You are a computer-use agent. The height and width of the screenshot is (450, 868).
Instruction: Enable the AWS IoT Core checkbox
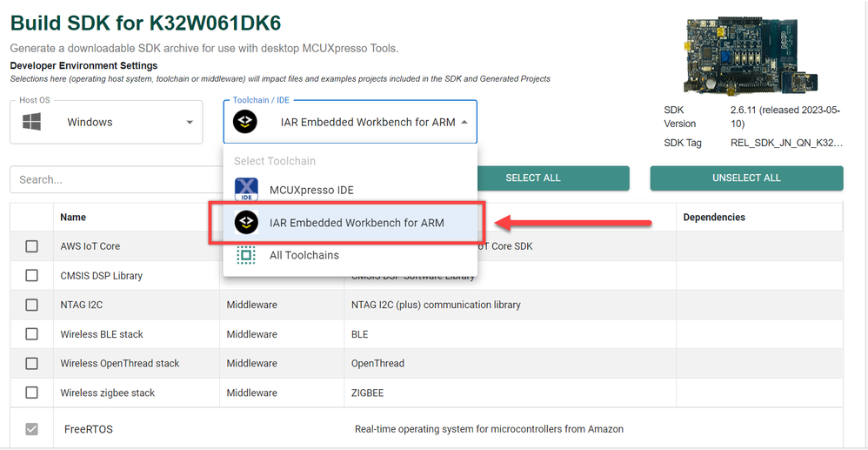[x=32, y=246]
